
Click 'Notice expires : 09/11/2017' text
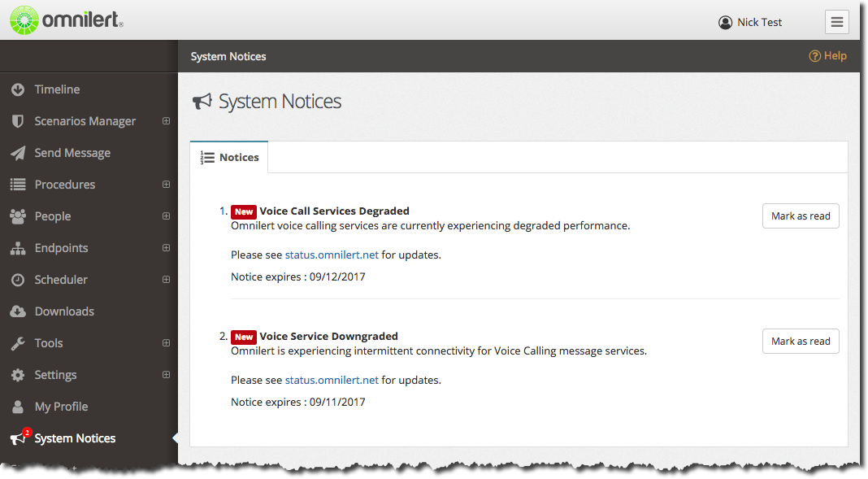(x=297, y=402)
